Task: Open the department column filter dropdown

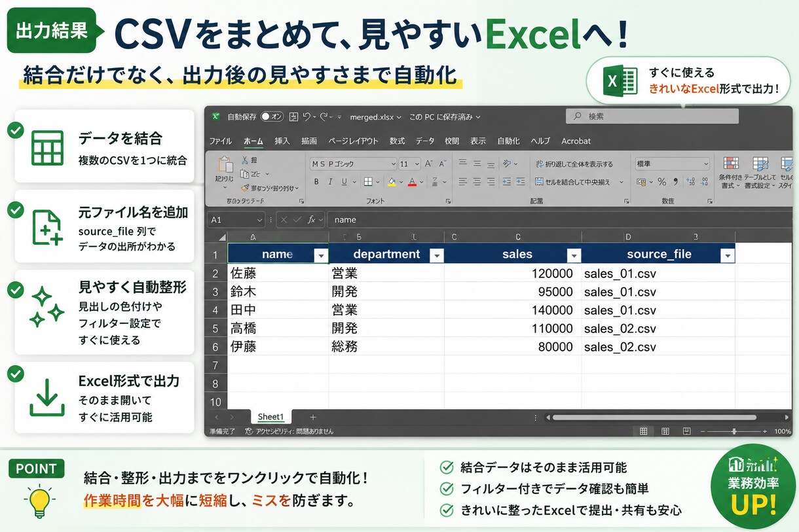Action: pos(436,256)
